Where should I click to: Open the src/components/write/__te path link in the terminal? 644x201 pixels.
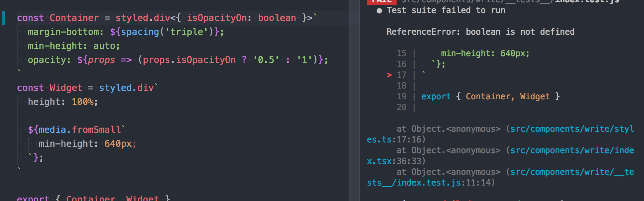coord(572,172)
